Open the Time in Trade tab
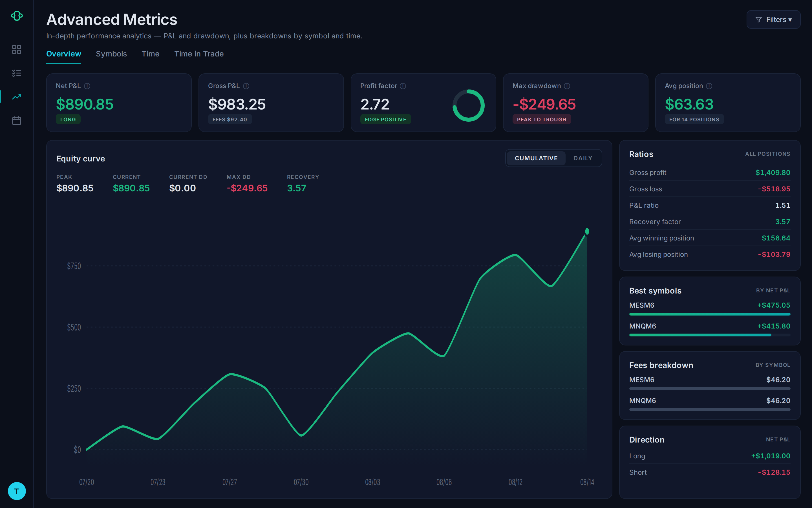 [x=199, y=54]
